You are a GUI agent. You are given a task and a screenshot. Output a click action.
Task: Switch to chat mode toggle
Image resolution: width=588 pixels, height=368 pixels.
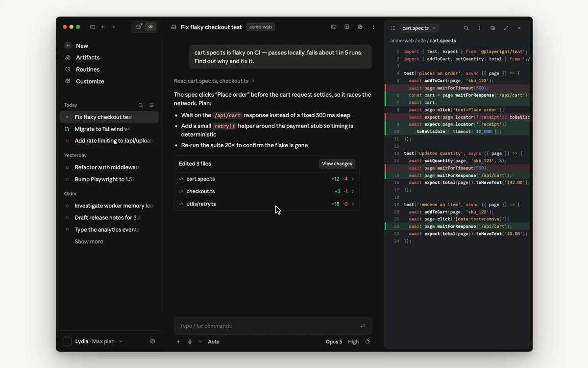click(139, 27)
